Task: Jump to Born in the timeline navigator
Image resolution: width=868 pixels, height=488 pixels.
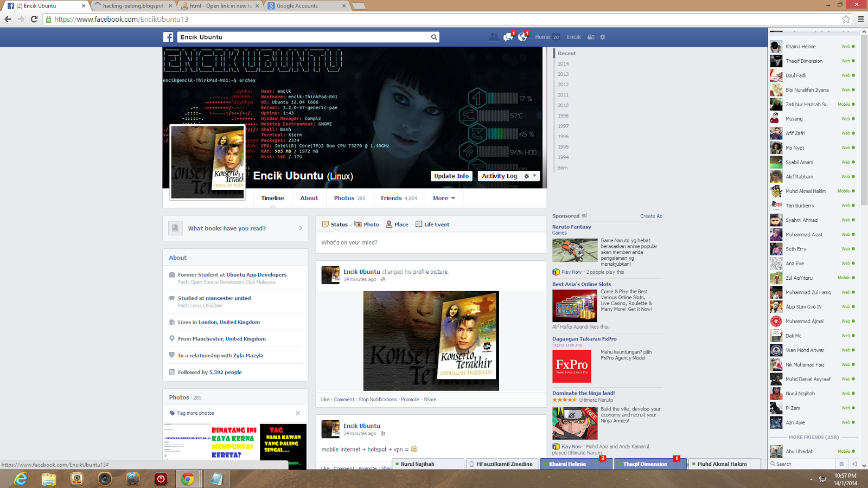Action: [562, 168]
